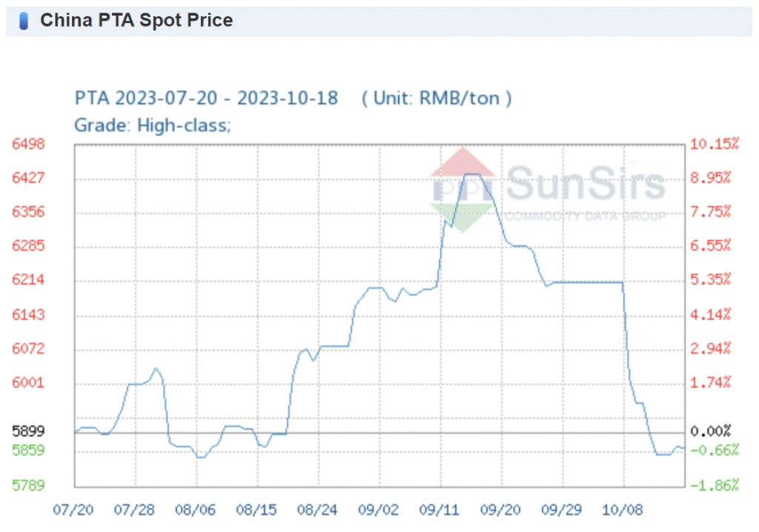
Task: Click the "China PTA Spot Price" heading
Action: point(136,21)
